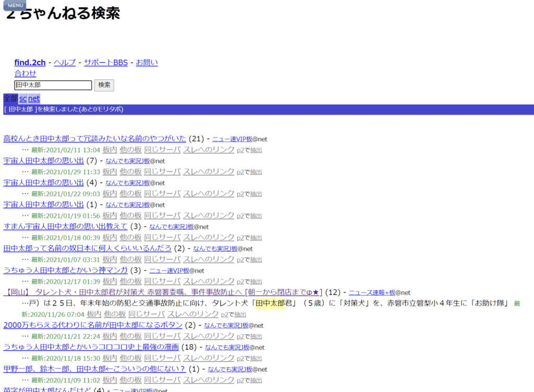Click the highlighted 田中太郎 in the news snippet
The image size is (534, 392).
(270, 303)
